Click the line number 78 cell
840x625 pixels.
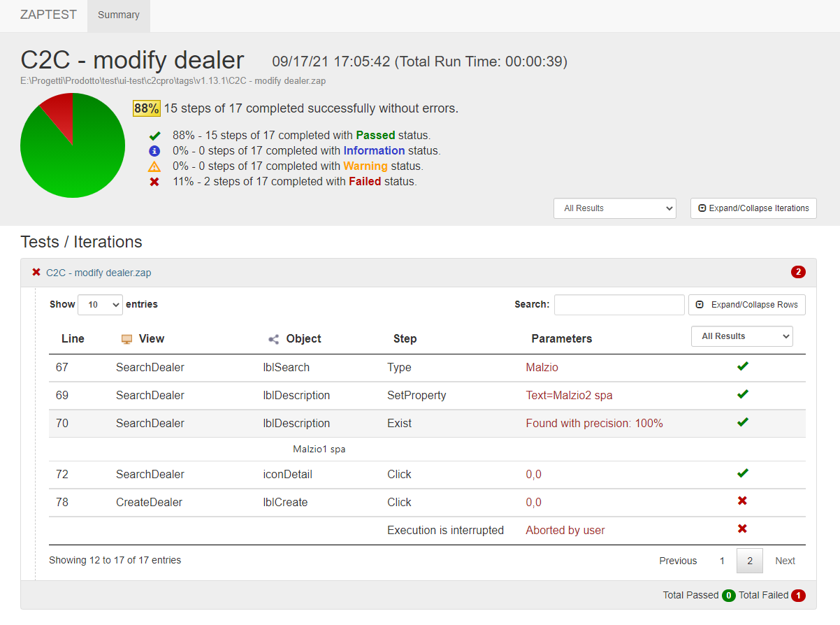[x=62, y=503]
